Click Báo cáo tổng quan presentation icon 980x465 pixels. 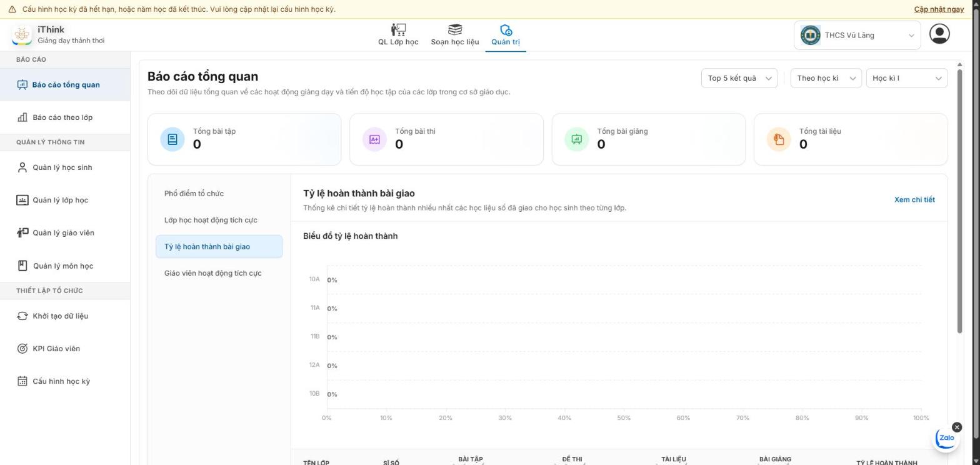point(22,85)
